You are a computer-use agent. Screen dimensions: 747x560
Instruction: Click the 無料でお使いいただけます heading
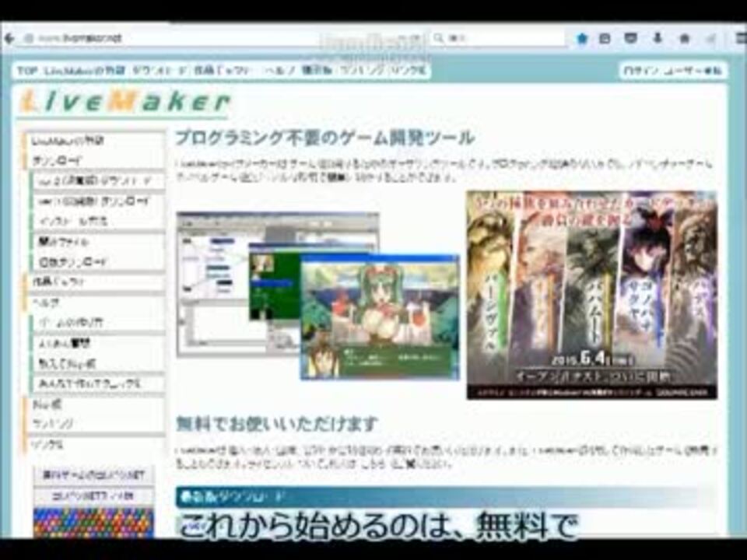point(277,423)
